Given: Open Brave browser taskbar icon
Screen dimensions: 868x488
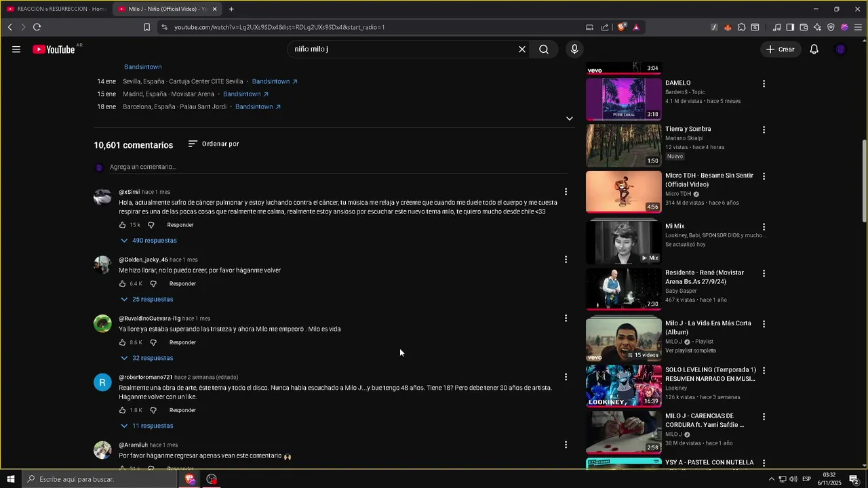Looking at the screenshot, I should [190, 479].
